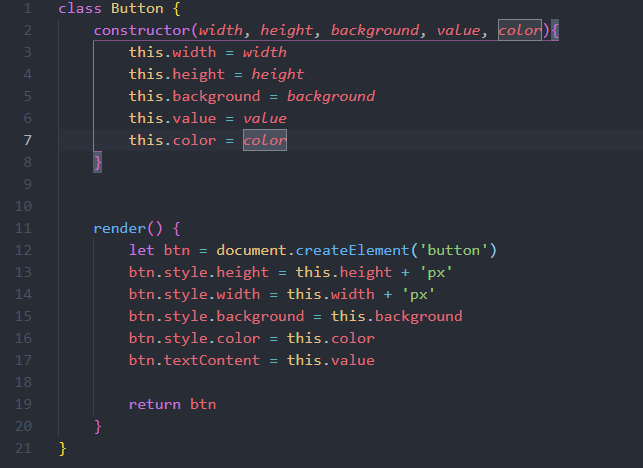The height and width of the screenshot is (468, 643).
Task: Click the render method name
Action: click(x=120, y=228)
